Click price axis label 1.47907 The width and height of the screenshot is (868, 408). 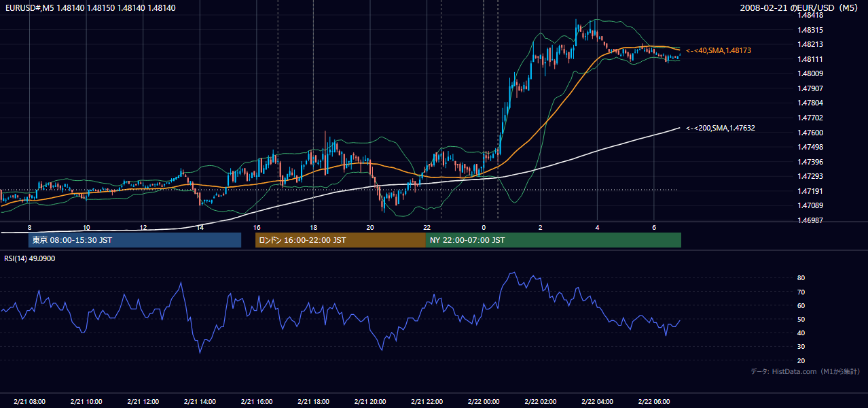point(811,88)
